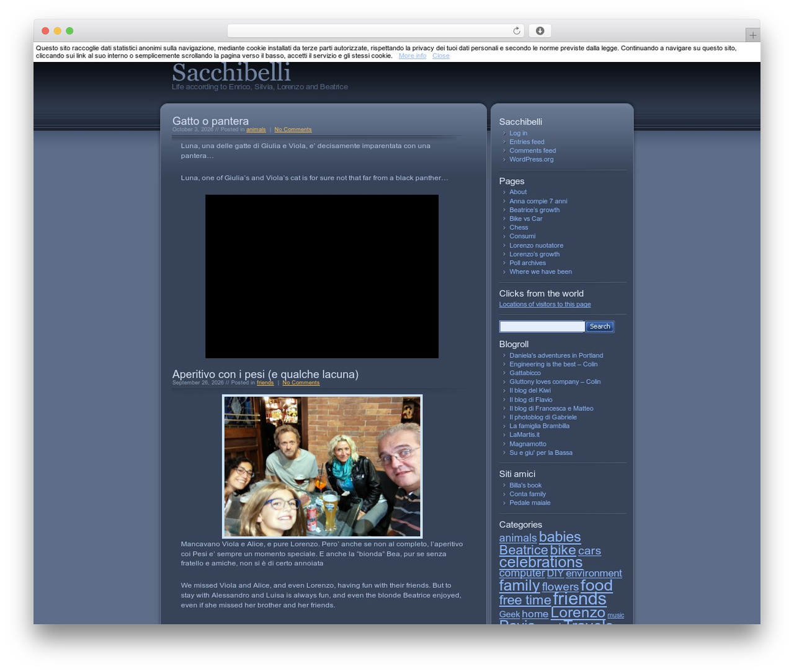Screen dimensions: 794x672
Task: Open Il photoblog di Gabriele
Action: [x=543, y=417]
